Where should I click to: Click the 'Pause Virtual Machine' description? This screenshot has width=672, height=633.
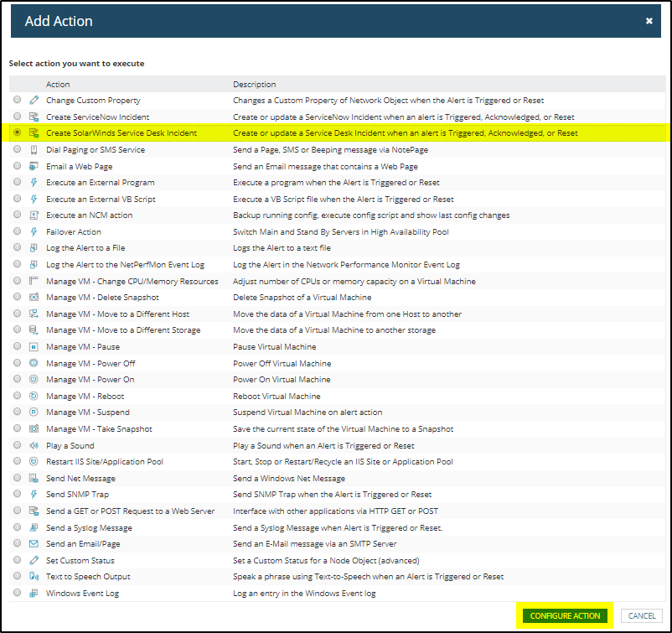coord(275,346)
